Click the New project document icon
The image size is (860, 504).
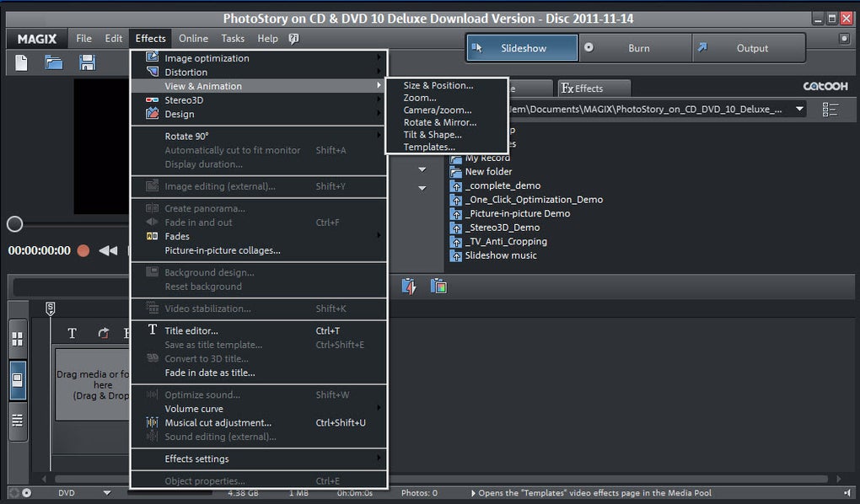21,63
